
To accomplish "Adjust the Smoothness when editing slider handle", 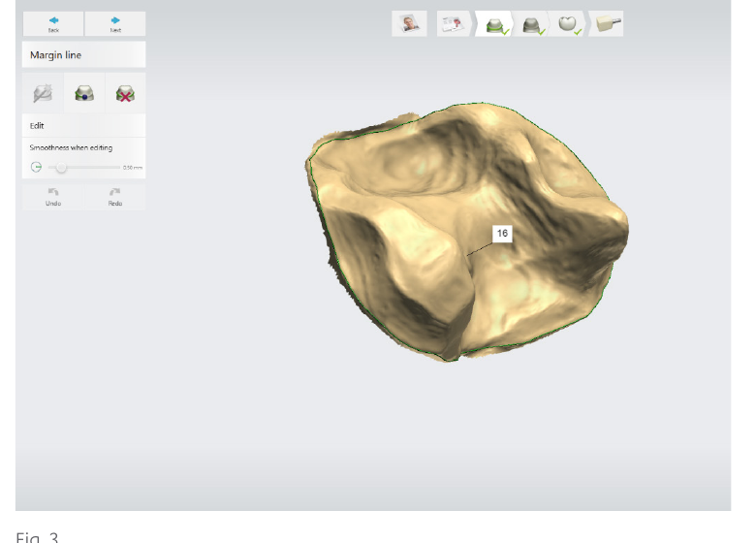I will [x=61, y=168].
